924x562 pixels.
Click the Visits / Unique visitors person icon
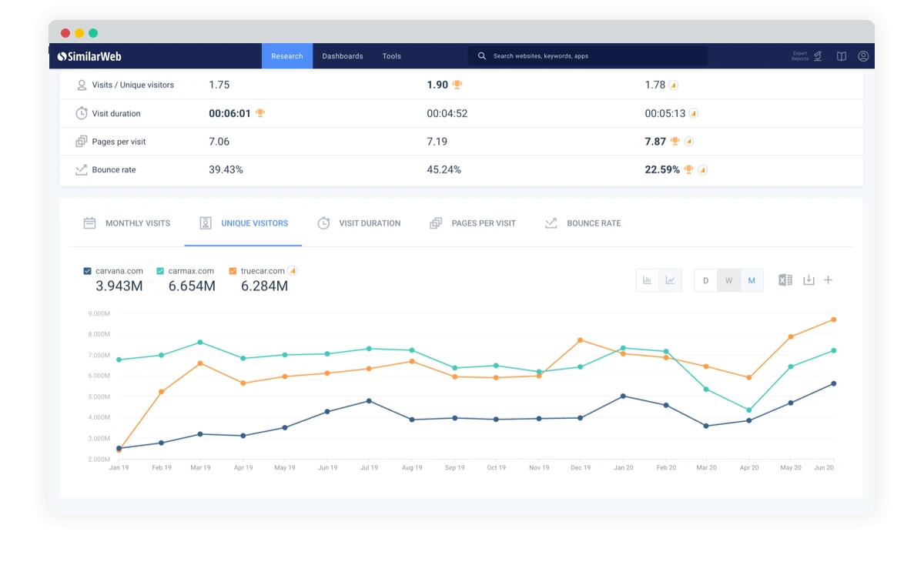[x=81, y=85]
